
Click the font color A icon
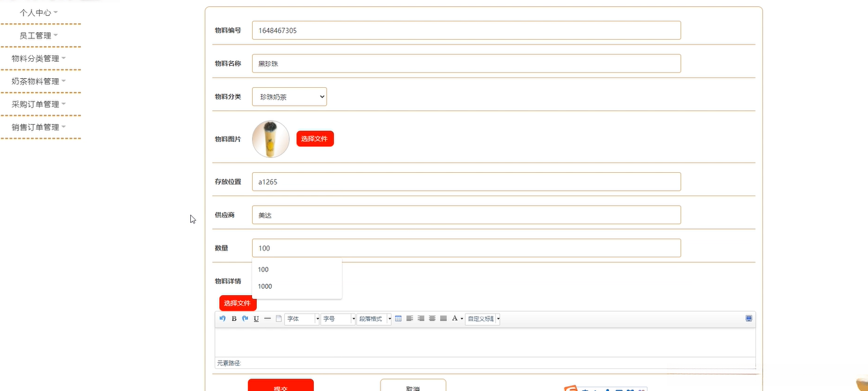455,318
